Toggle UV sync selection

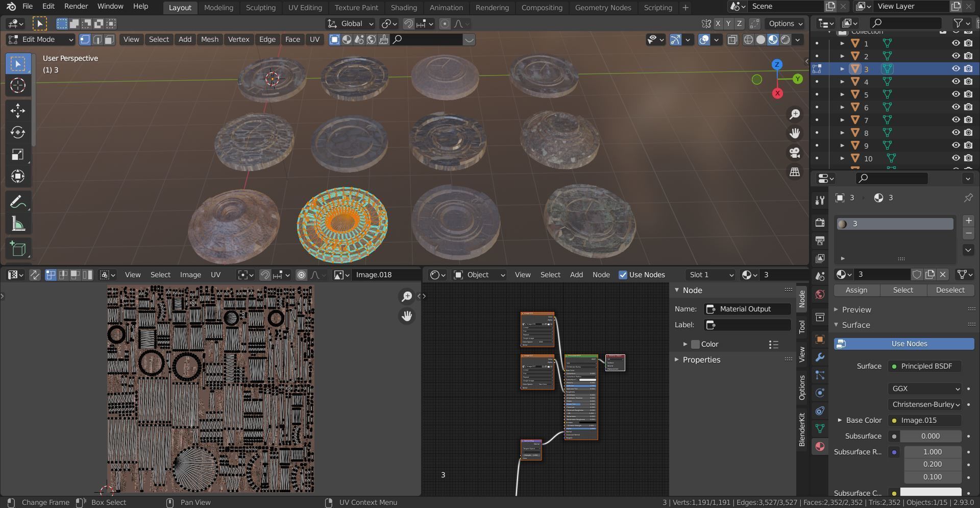(x=35, y=275)
